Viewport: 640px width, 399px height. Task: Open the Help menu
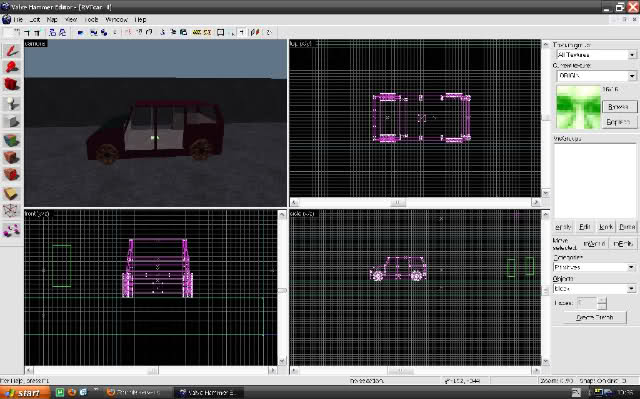click(x=140, y=20)
